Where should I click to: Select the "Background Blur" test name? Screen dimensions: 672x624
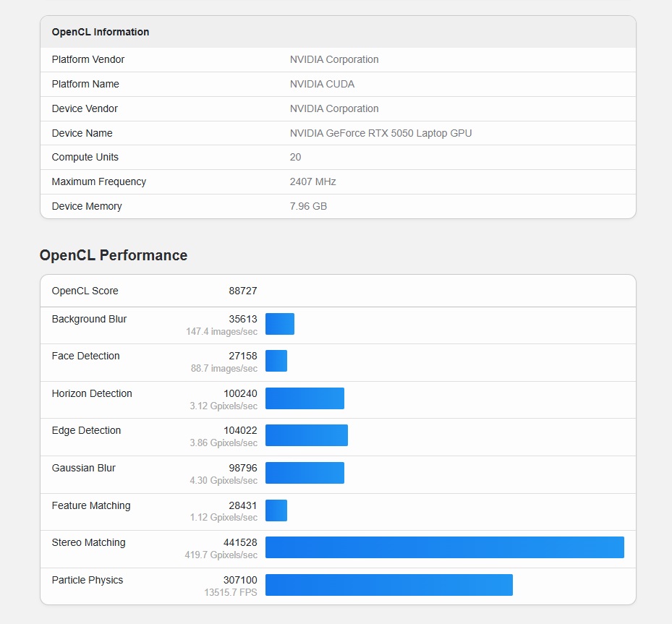coord(89,319)
